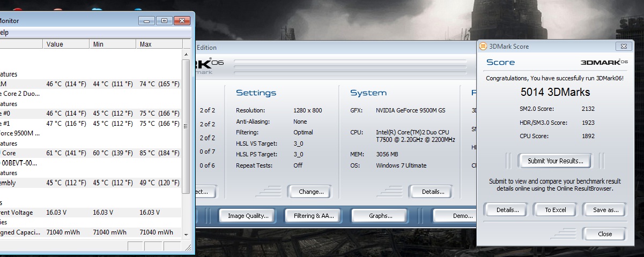
Task: Click the 74 °C (165 °F) max value
Action: (159, 84)
